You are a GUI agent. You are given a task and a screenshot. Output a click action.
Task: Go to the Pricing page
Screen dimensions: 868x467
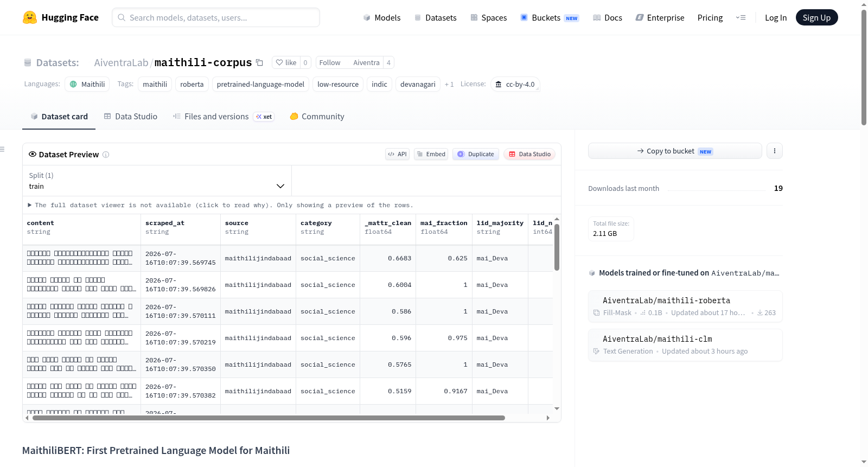coord(710,17)
